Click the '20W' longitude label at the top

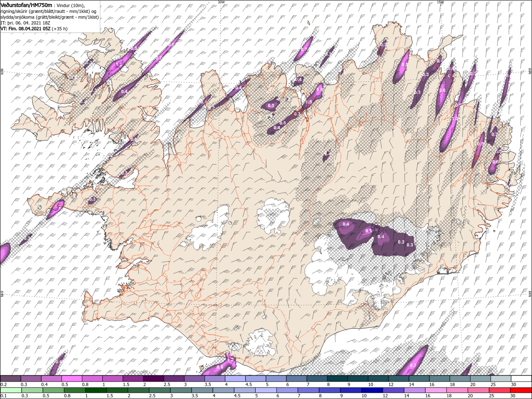coord(221,2)
